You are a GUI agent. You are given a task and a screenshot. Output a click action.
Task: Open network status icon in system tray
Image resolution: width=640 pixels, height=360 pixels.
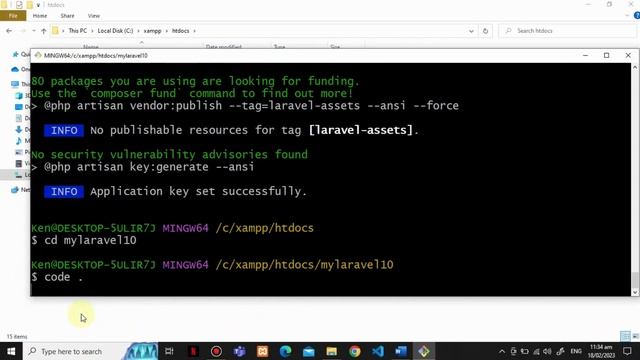tap(536, 351)
